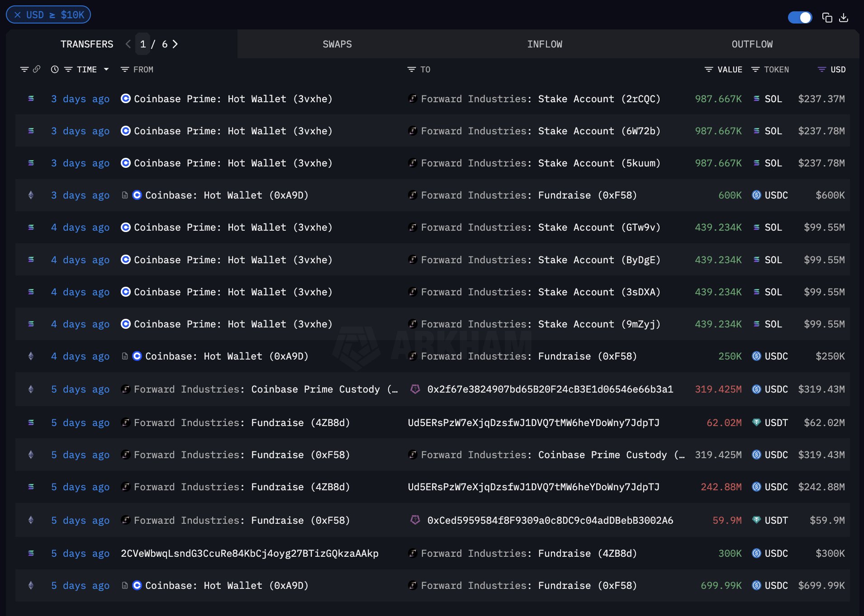This screenshot has width=864, height=616.
Task: Open the VALUE column filter
Action: click(709, 69)
